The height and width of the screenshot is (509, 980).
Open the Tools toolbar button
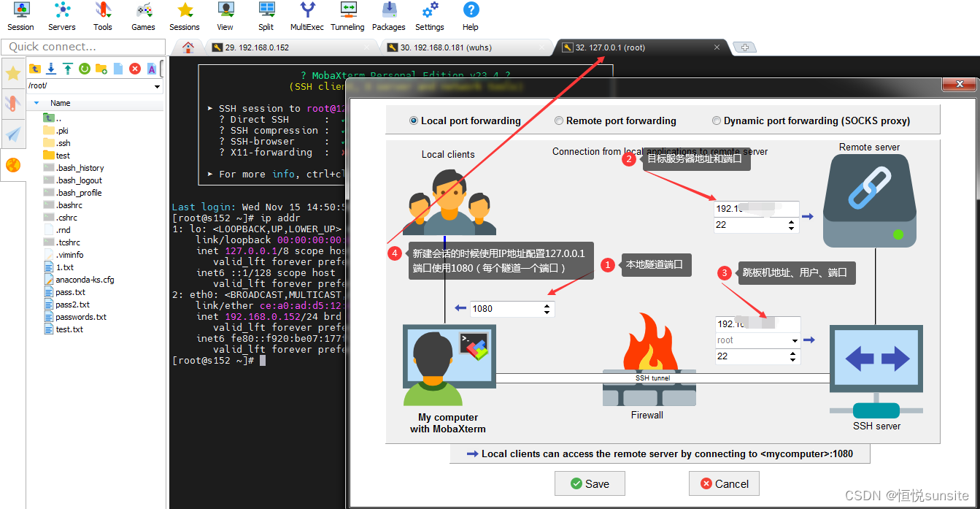pos(103,17)
